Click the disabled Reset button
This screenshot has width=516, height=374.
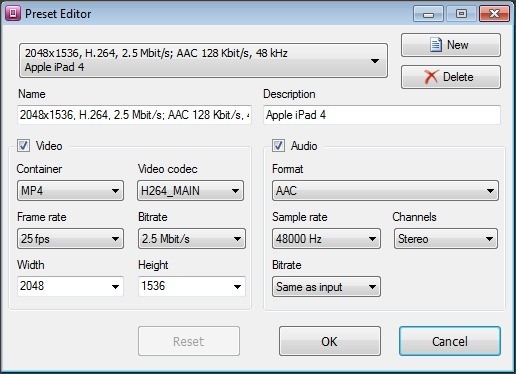point(189,341)
